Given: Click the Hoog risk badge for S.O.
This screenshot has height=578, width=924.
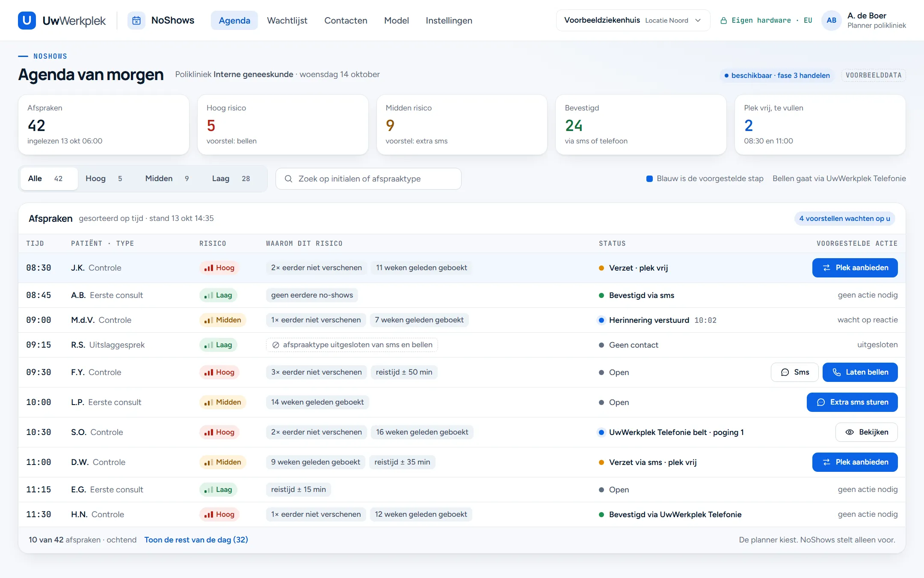Looking at the screenshot, I should [x=219, y=432].
